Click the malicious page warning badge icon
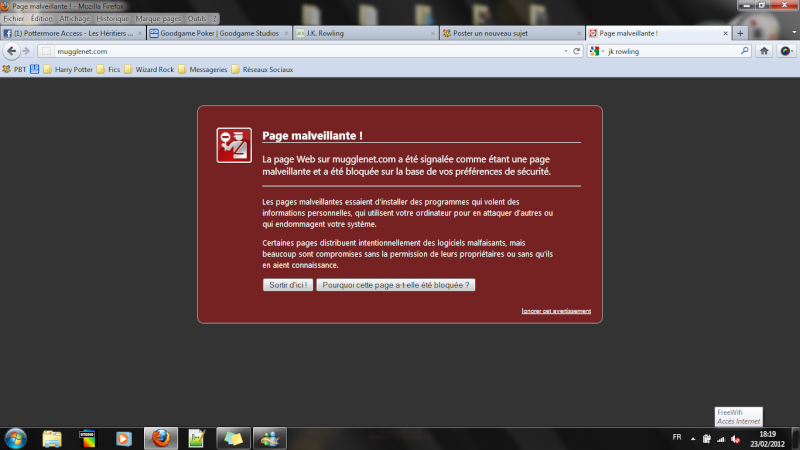Screen dimensions: 800x450 click(234, 145)
